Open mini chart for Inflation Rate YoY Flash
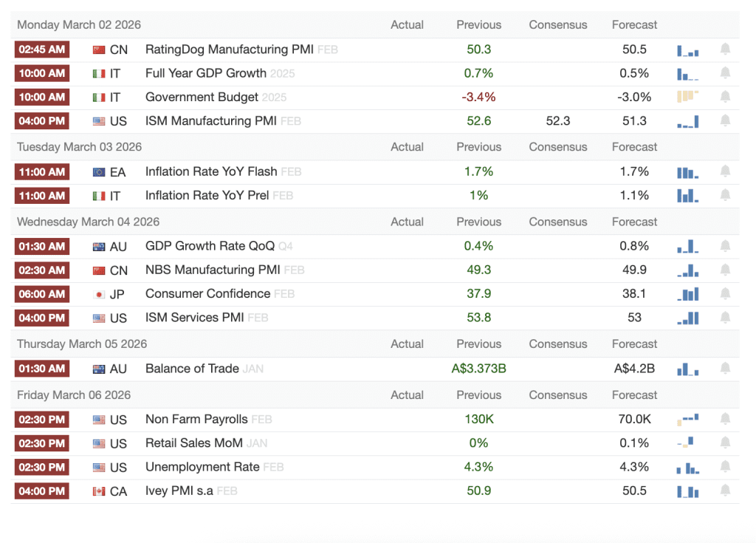The image size is (756, 543). 687,172
